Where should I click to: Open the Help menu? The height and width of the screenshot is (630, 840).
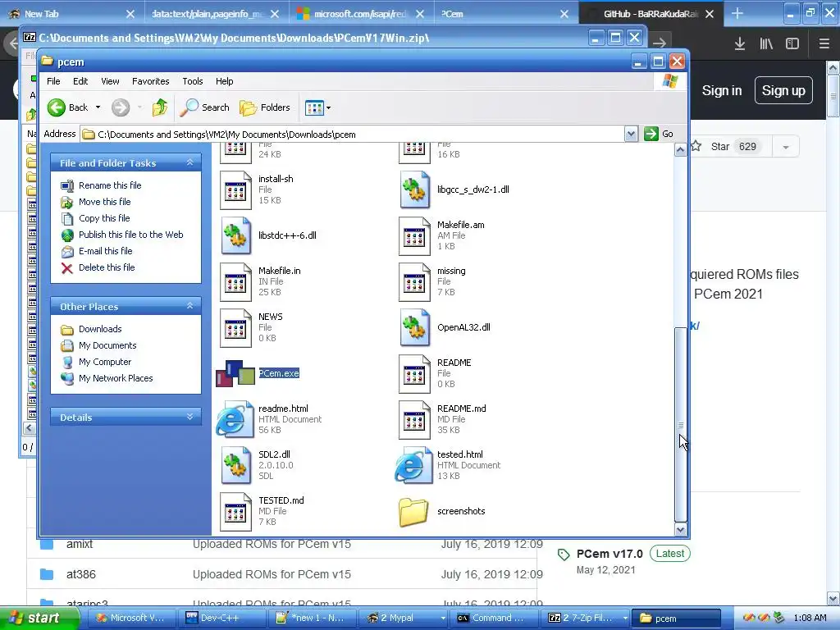tap(225, 81)
